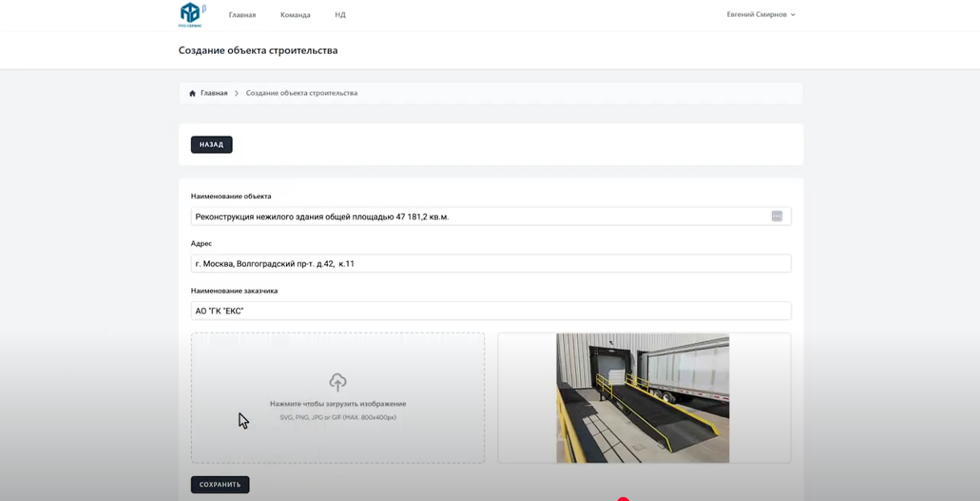Open the loading dock ramp image preview
The height and width of the screenshot is (501, 980).
(643, 398)
